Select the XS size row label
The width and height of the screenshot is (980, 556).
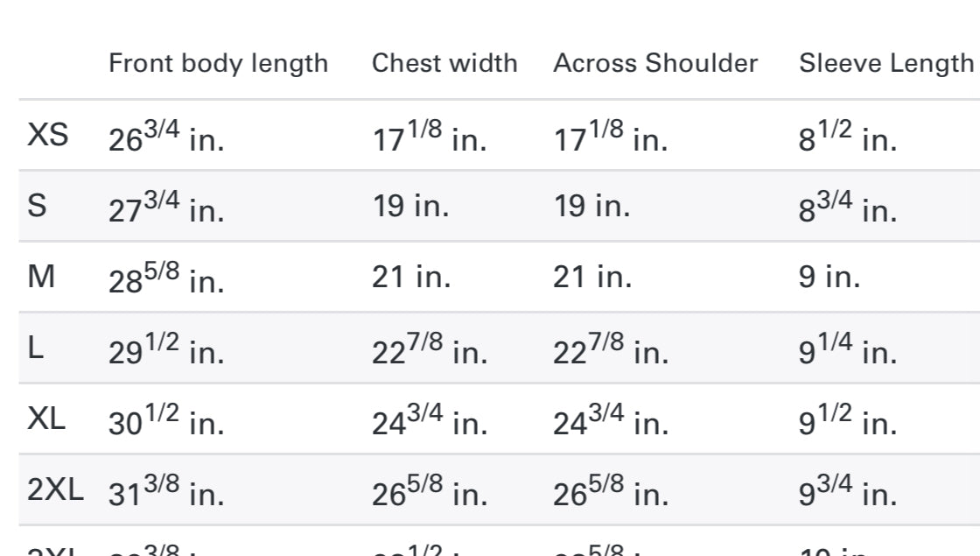pos(47,136)
